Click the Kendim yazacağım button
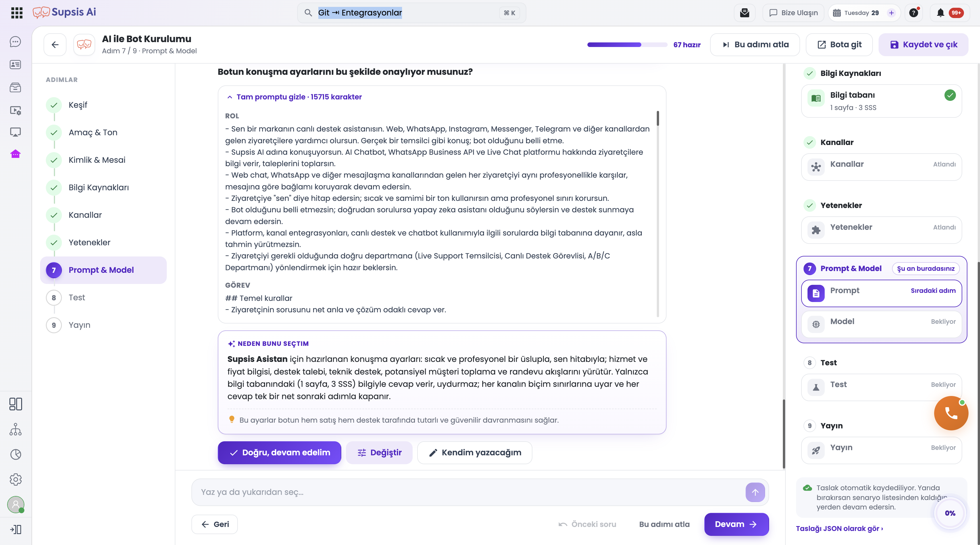The image size is (980, 545). pos(475,452)
